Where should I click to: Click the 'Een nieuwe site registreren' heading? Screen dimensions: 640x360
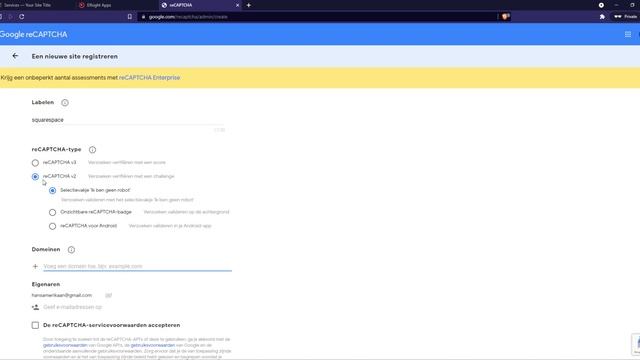pyautogui.click(x=75, y=56)
